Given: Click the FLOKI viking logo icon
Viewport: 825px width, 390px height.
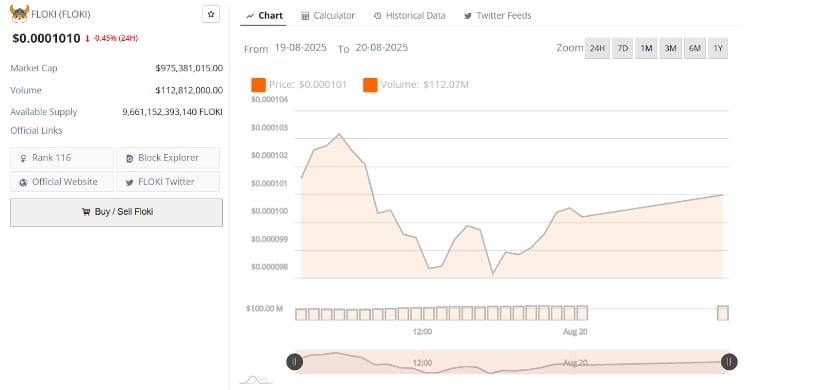Looking at the screenshot, I should tap(19, 14).
